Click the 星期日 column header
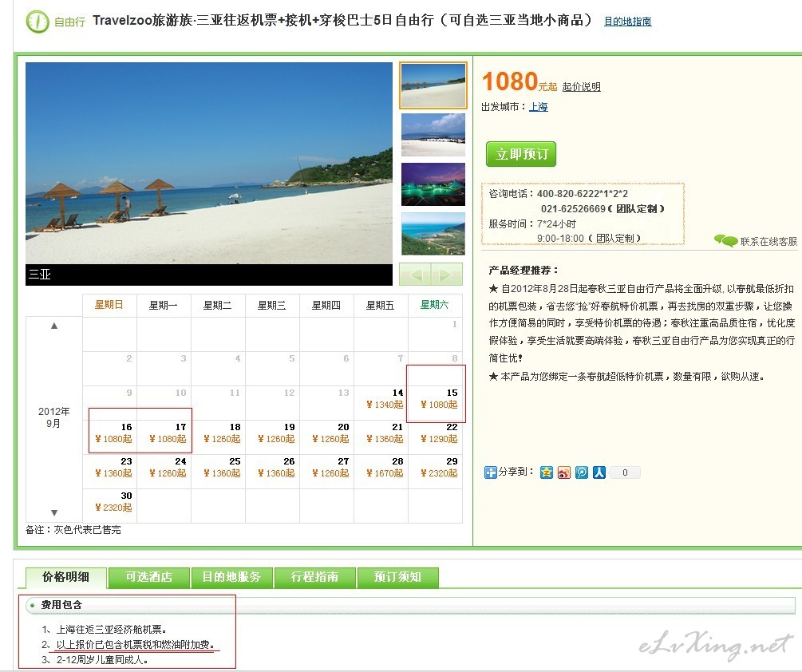Screen dimensions: 802x672 coord(109,306)
